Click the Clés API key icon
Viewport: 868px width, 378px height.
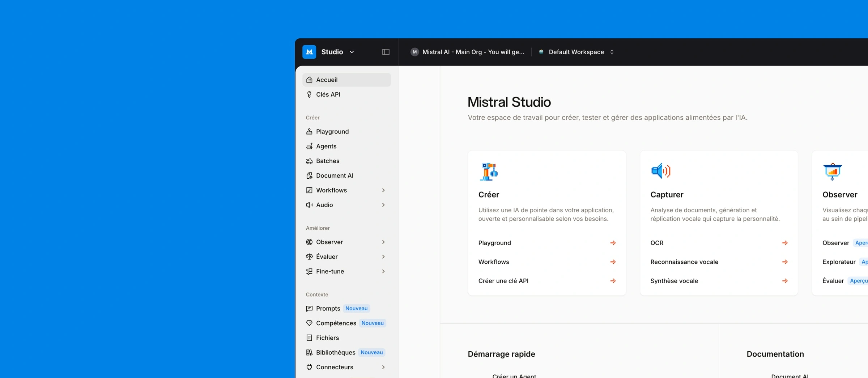point(309,94)
